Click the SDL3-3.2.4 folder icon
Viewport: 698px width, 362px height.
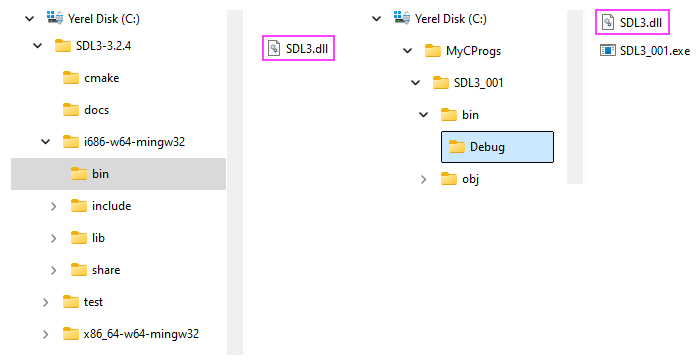(63, 46)
